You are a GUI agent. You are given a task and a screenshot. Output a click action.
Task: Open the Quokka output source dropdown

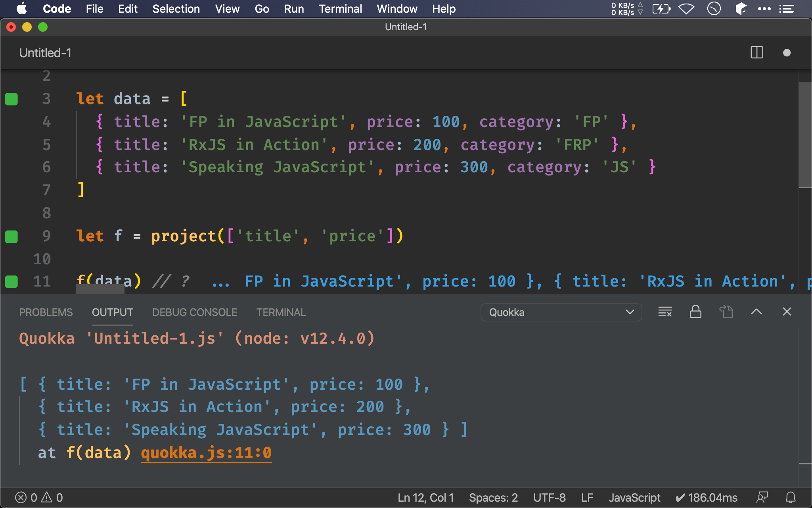click(558, 312)
